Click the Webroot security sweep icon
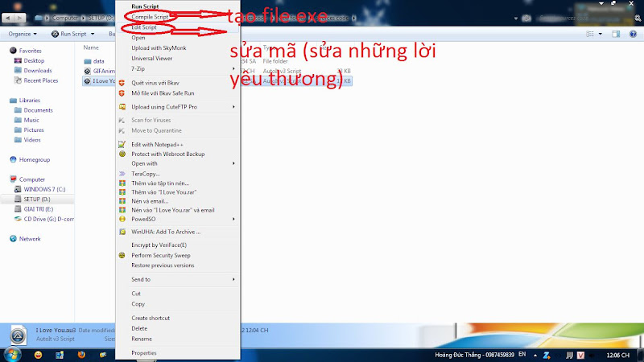This screenshot has width=644, height=362. coord(122,255)
